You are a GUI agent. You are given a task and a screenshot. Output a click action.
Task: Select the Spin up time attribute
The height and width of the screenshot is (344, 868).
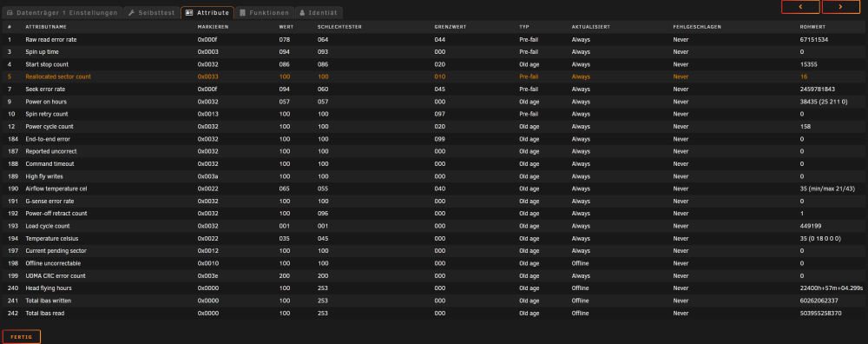[x=42, y=52]
